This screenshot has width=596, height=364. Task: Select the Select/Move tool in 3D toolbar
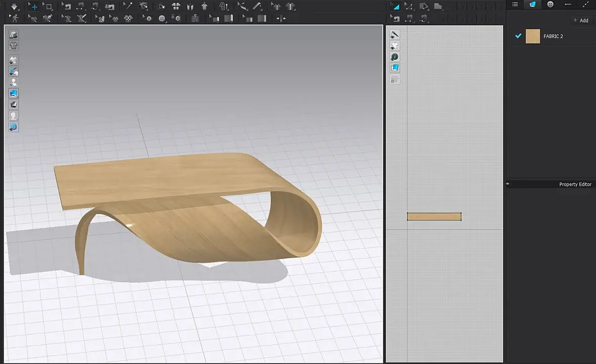[x=33, y=7]
